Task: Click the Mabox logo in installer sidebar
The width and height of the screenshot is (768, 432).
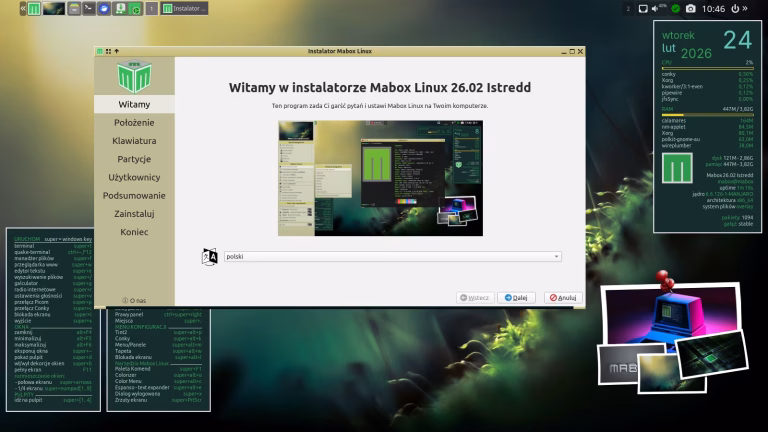Action: (x=134, y=76)
